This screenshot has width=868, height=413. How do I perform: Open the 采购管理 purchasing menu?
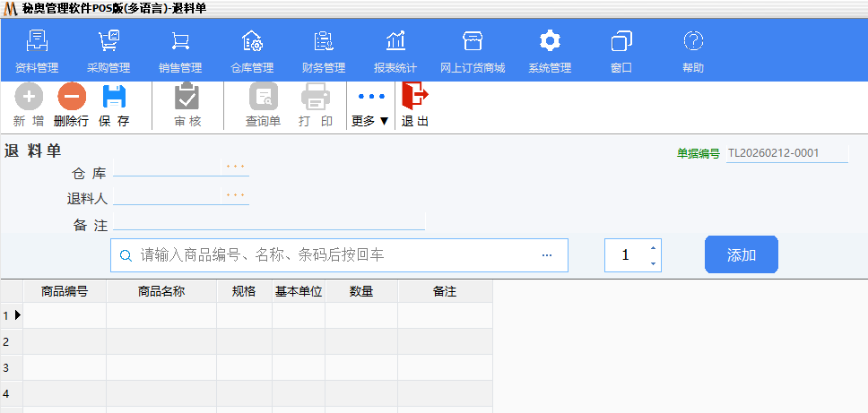108,52
